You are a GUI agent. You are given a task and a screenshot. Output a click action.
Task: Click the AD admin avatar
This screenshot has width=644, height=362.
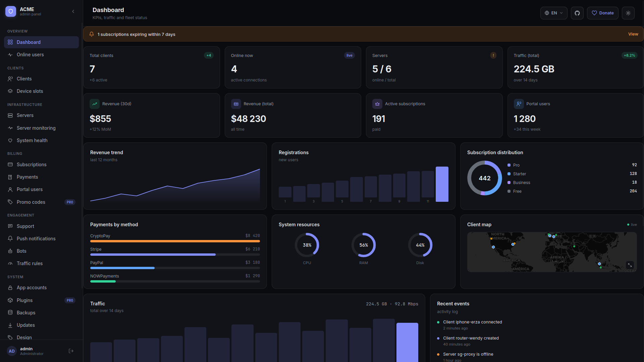point(12,351)
